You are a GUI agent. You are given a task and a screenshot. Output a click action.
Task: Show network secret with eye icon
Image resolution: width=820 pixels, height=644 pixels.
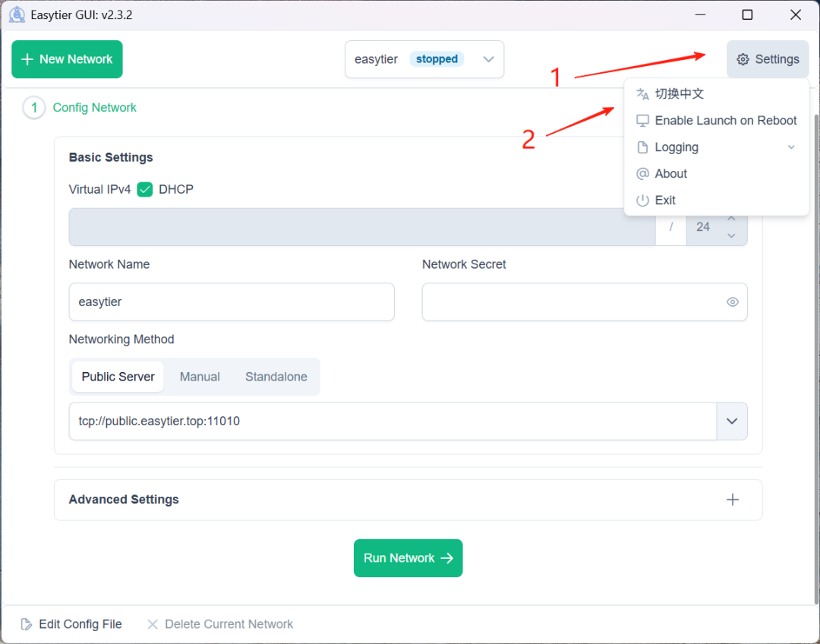[733, 301]
